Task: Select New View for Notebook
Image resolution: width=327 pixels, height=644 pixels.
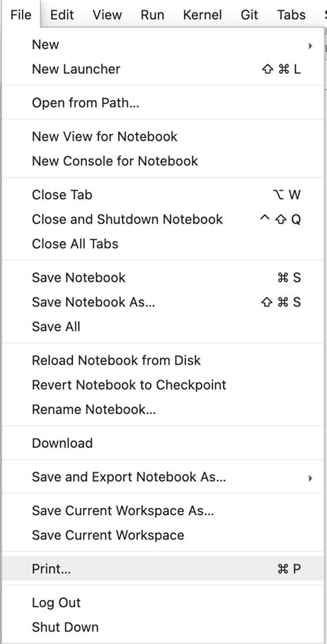Action: click(x=163, y=137)
